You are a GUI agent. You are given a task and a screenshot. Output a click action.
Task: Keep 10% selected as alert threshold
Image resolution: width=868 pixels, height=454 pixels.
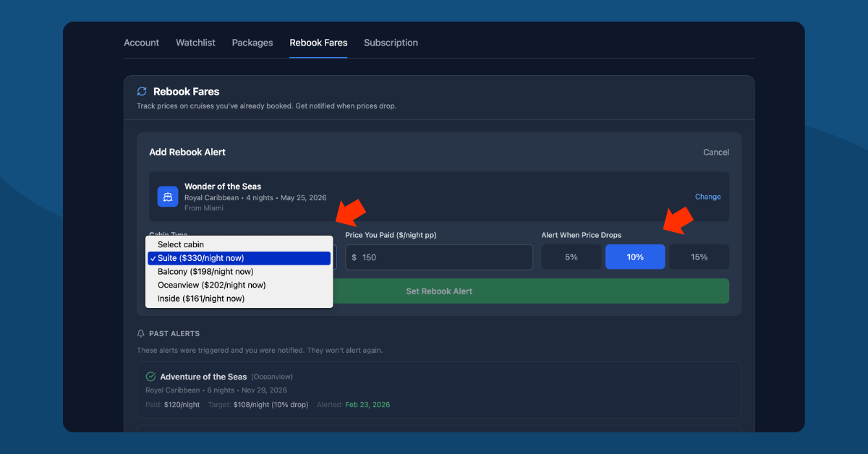click(x=635, y=257)
